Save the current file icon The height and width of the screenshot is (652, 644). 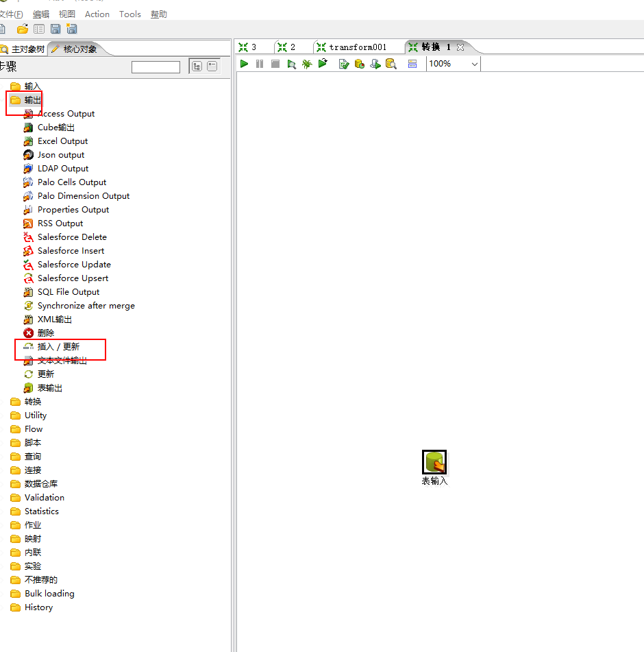click(55, 29)
